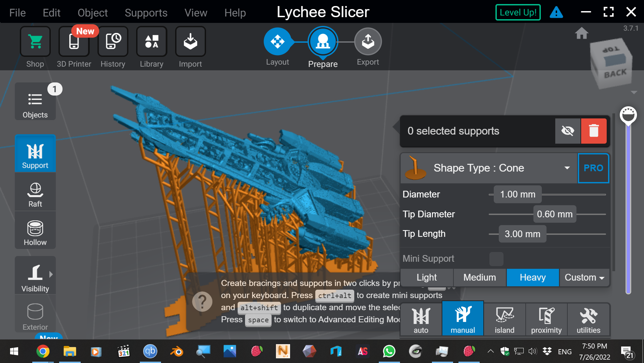Show hidden system tray icons
Screen dimensions: 644x363
[491, 352]
